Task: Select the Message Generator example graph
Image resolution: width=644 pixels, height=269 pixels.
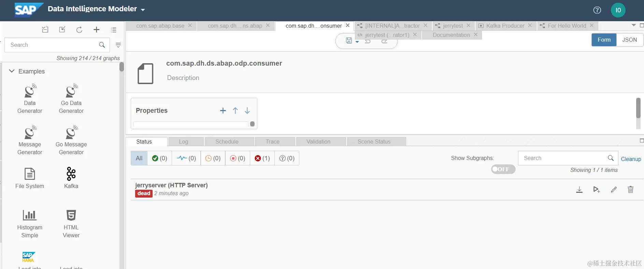Action: coord(30,140)
